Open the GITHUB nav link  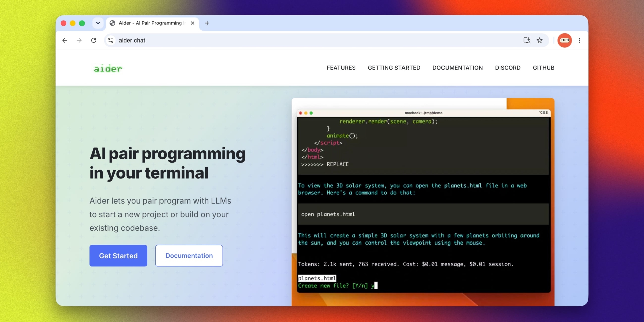[x=543, y=68]
